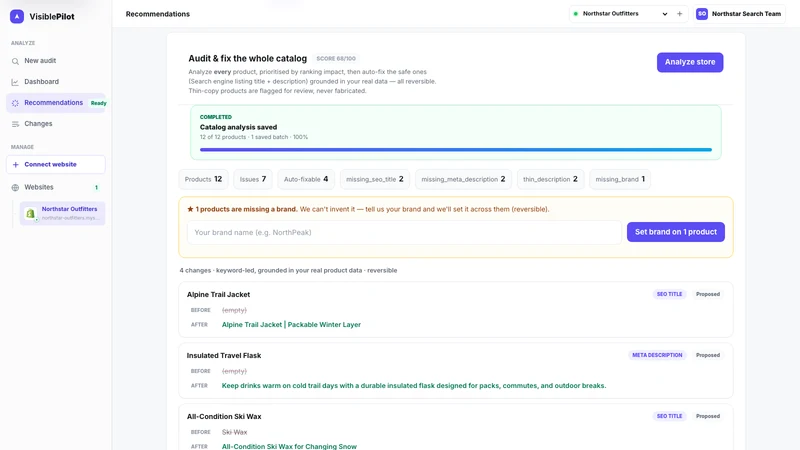Click the catalog analysis progress bar
The image size is (800, 450).
[x=456, y=150]
